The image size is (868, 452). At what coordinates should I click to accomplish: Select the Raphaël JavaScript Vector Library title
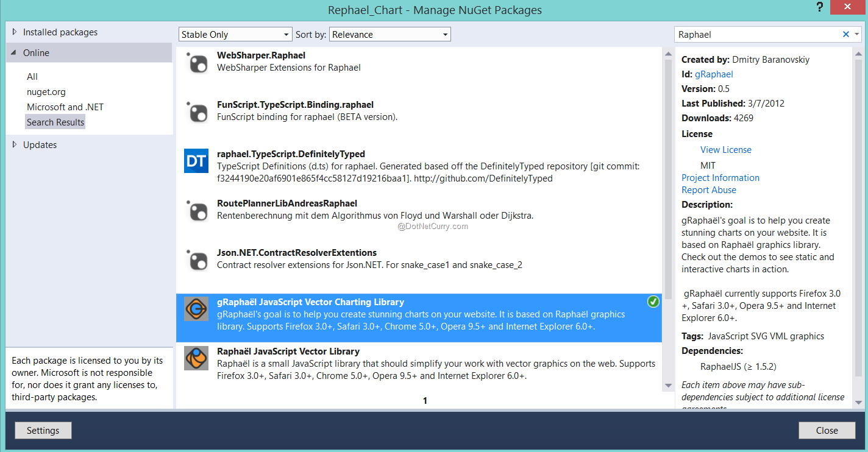click(288, 351)
